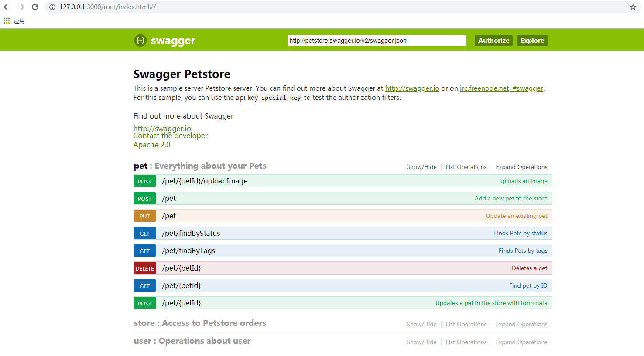644x356 pixels.
Task: Expand the POST /pet/{petId}/uploadImage operation
Action: 205,181
